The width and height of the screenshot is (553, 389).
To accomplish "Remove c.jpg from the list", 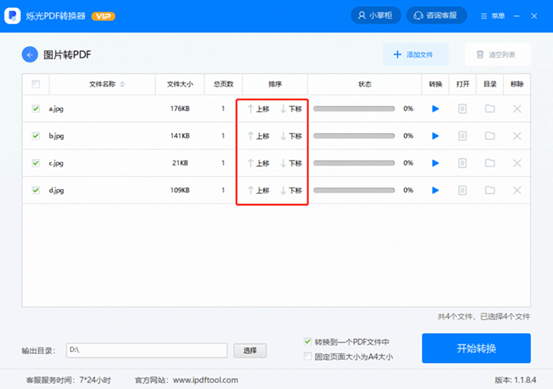I will pyautogui.click(x=517, y=163).
